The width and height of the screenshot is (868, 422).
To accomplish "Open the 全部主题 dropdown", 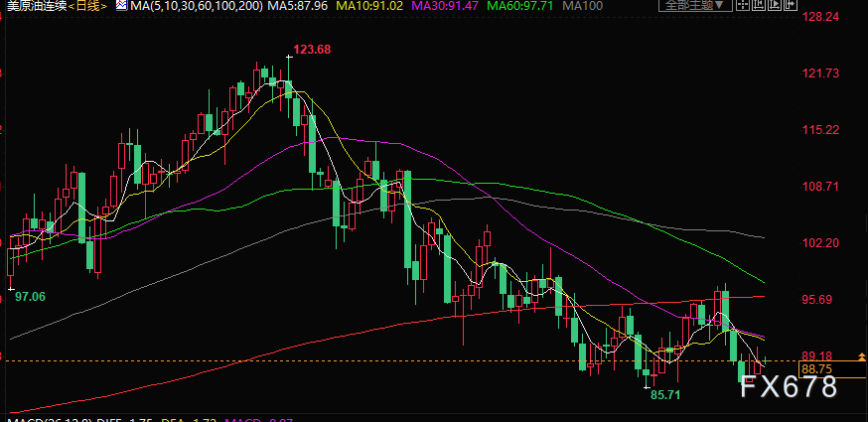I will 695,5.
